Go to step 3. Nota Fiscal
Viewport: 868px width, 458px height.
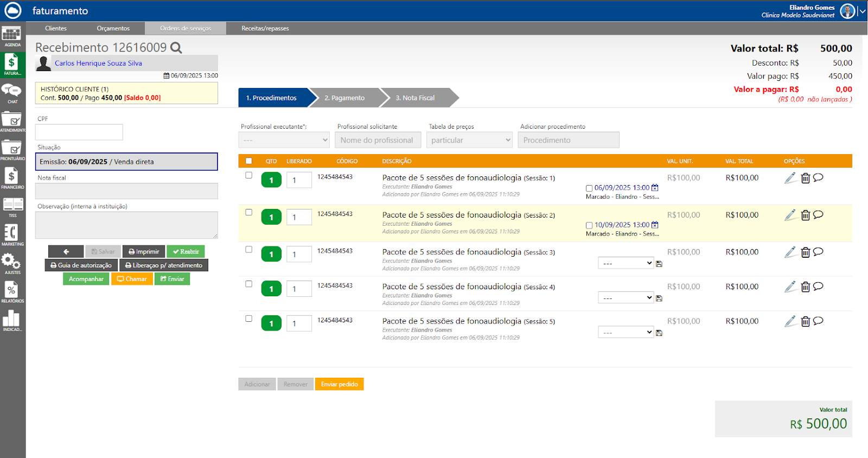[416, 98]
